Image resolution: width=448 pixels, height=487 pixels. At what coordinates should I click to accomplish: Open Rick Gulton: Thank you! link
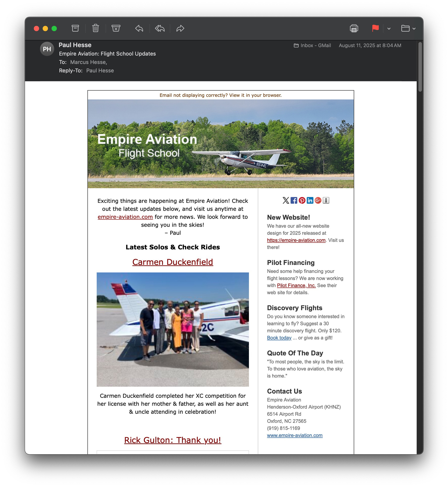(172, 440)
